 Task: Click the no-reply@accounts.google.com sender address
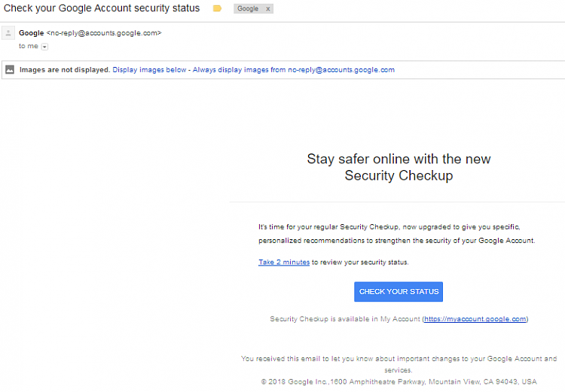pyautogui.click(x=104, y=33)
